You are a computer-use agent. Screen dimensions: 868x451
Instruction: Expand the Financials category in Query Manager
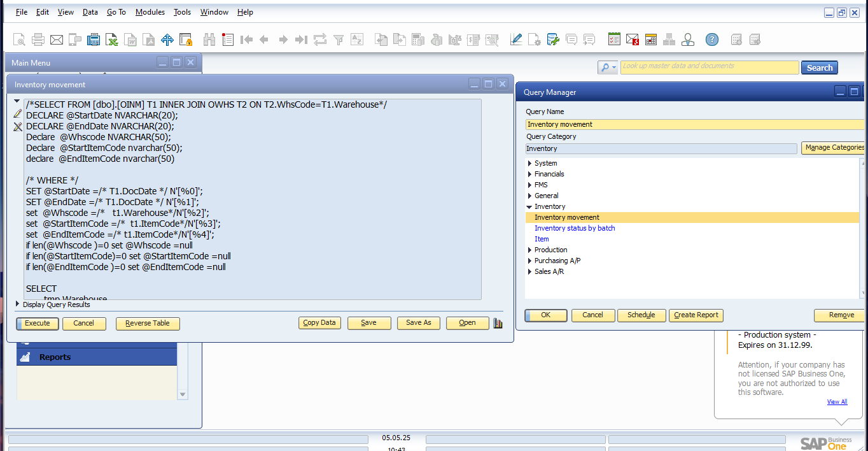(530, 174)
